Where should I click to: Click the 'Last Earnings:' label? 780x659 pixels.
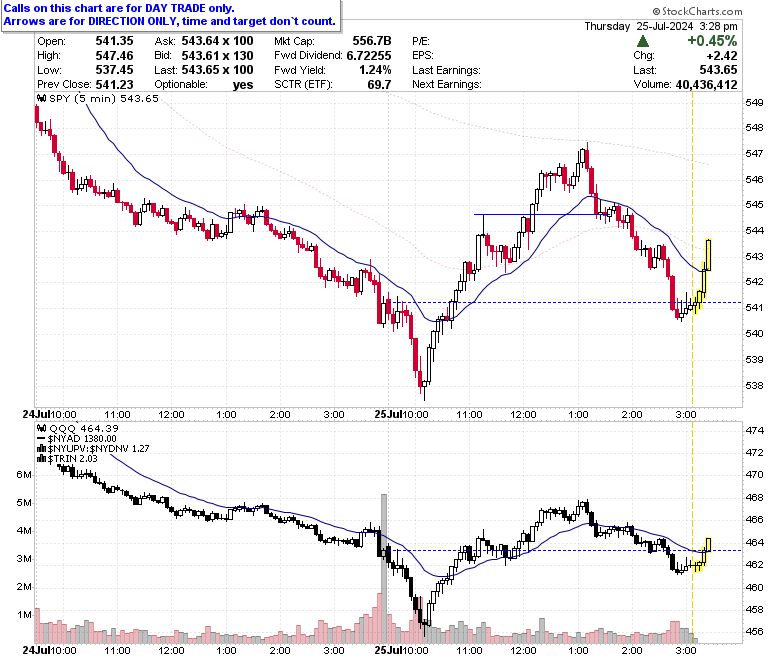(x=446, y=70)
